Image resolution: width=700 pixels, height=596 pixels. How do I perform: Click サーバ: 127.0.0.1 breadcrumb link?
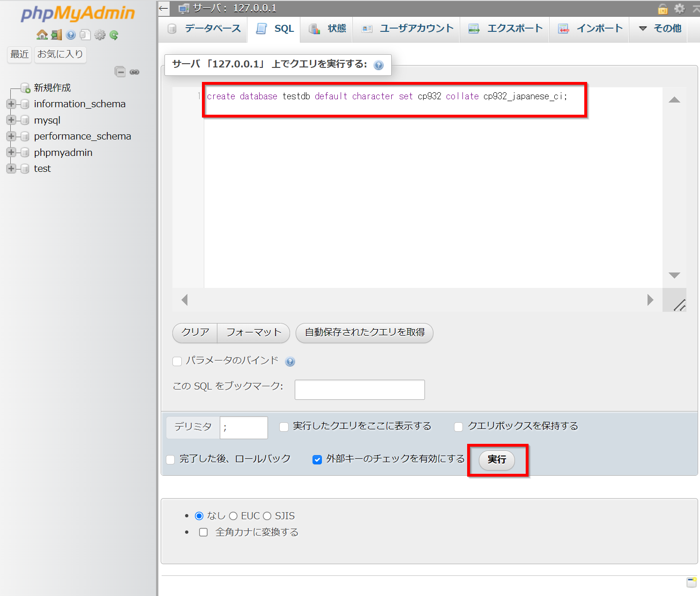[x=235, y=8]
